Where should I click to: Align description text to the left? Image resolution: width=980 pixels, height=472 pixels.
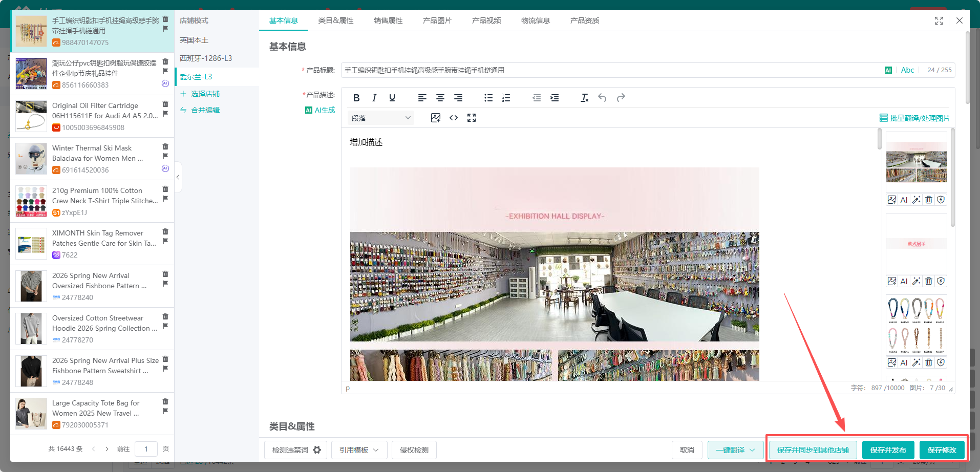(x=422, y=98)
